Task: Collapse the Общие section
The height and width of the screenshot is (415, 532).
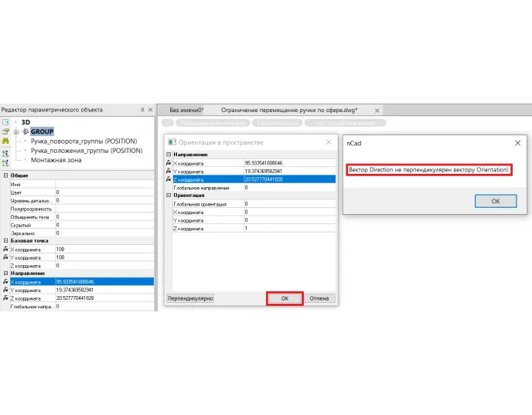Action: click(5, 175)
